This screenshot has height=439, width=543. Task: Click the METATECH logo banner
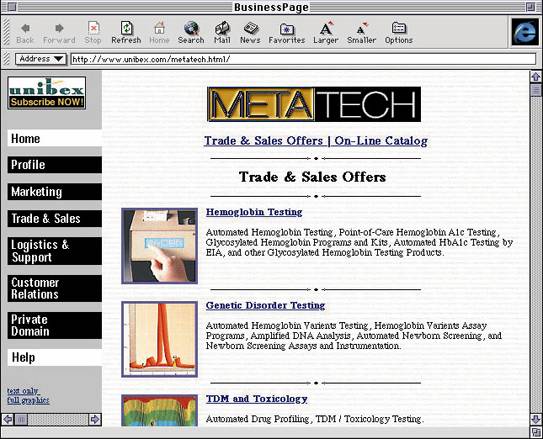314,104
